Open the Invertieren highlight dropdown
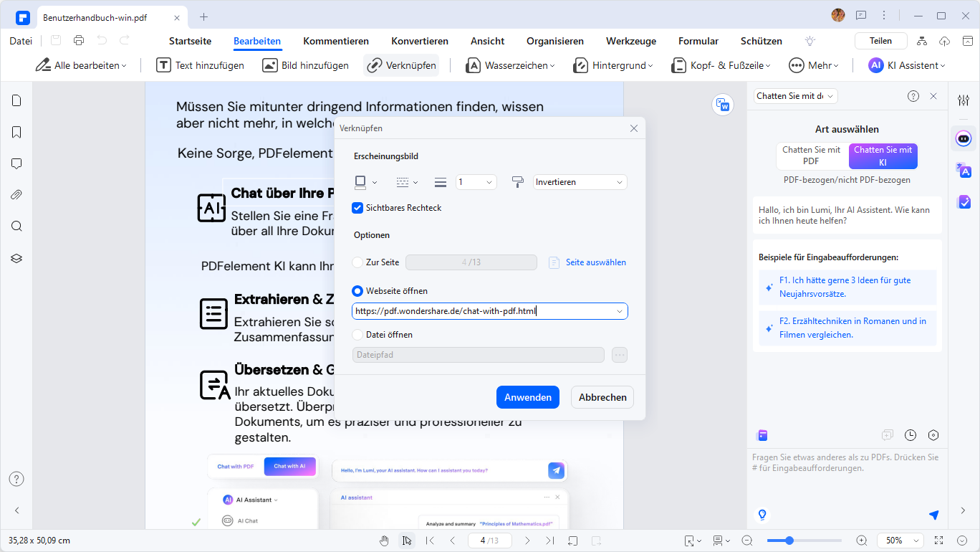The height and width of the screenshot is (552, 980). [580, 182]
